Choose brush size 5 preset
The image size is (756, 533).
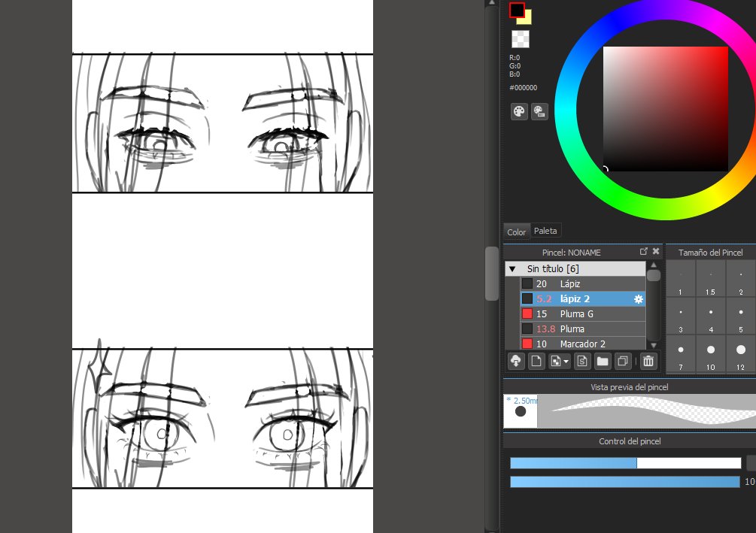[x=741, y=316]
